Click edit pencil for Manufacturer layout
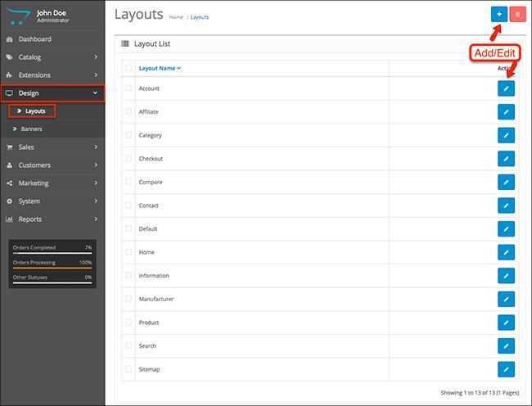The width and height of the screenshot is (532, 406). tap(506, 300)
